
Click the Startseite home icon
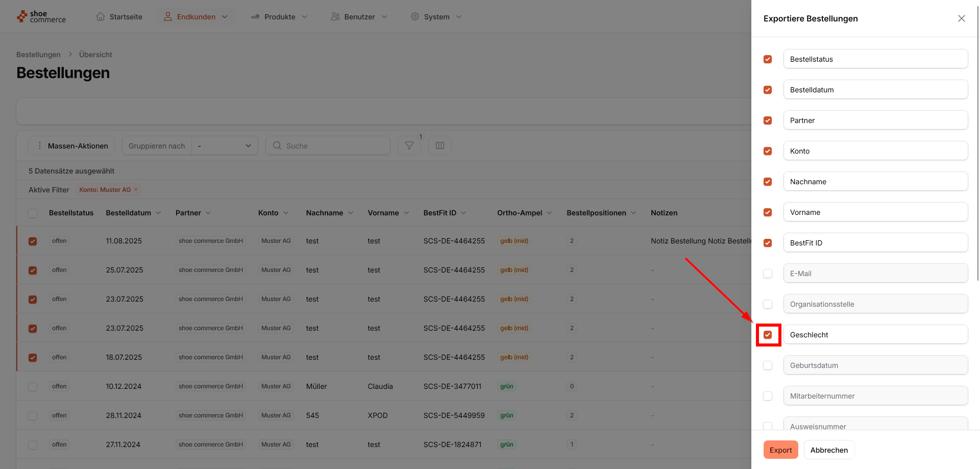pyautogui.click(x=101, y=17)
